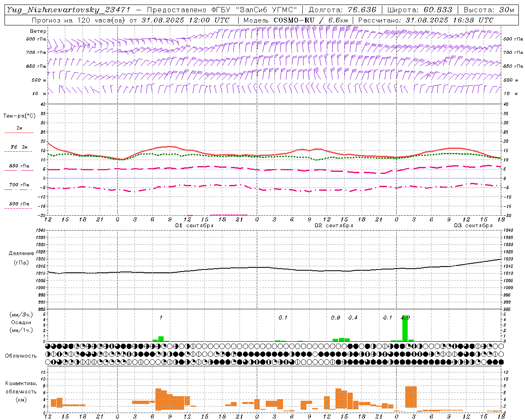Click the tallest green precipitation bar
Image resolution: width=525 pixels, height=420 pixels.
pyautogui.click(x=405, y=329)
